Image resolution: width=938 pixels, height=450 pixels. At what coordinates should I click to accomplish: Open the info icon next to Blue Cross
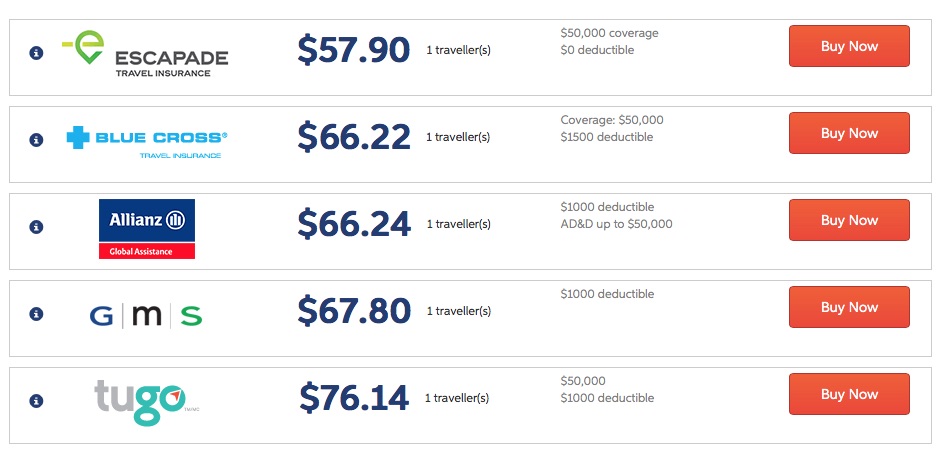click(x=36, y=140)
